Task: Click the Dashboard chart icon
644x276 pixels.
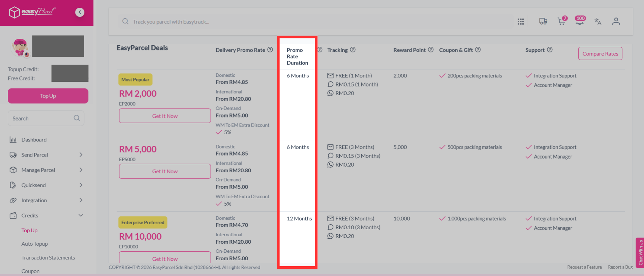Action: coord(13,140)
